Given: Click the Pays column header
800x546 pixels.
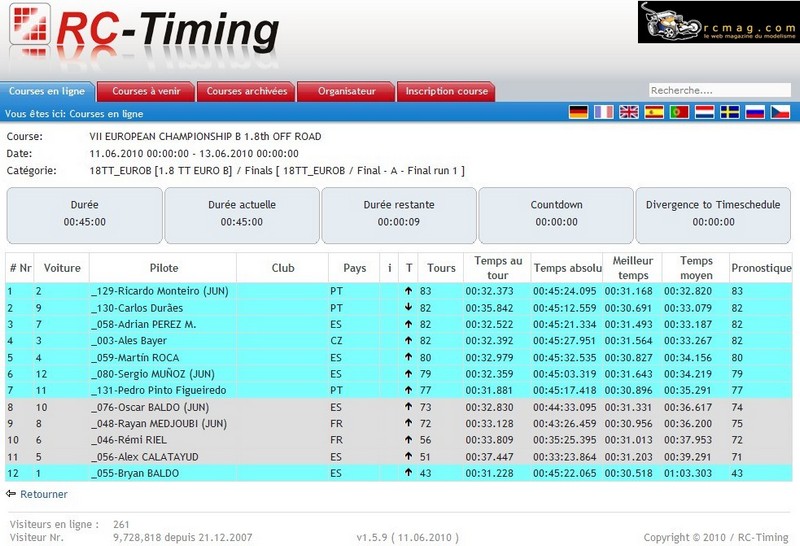Looking at the screenshot, I should tap(355, 268).
